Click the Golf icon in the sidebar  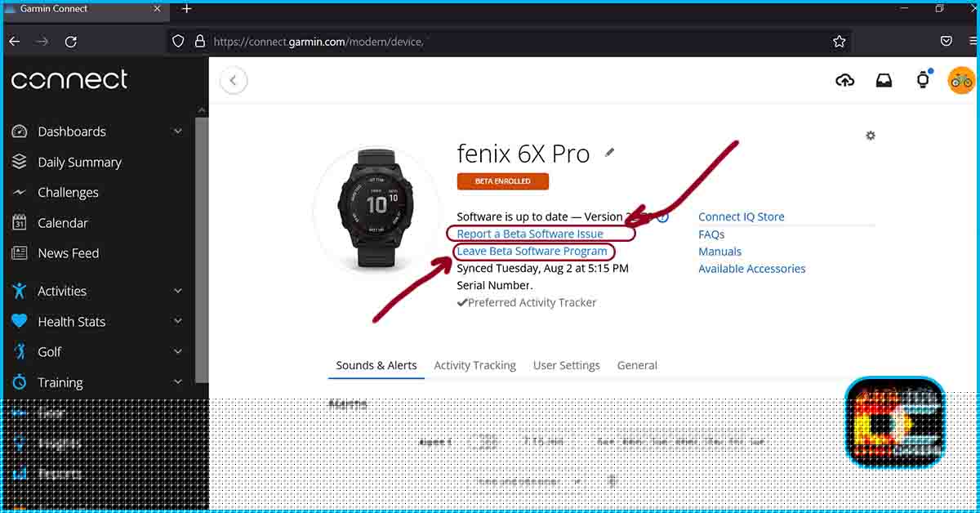click(x=20, y=351)
